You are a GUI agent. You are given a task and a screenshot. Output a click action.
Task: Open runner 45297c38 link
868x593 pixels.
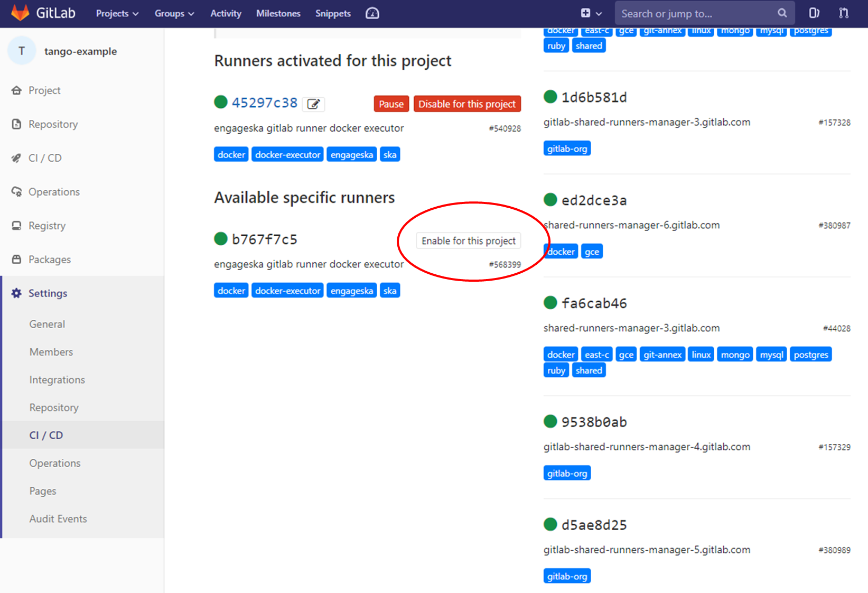tap(265, 103)
